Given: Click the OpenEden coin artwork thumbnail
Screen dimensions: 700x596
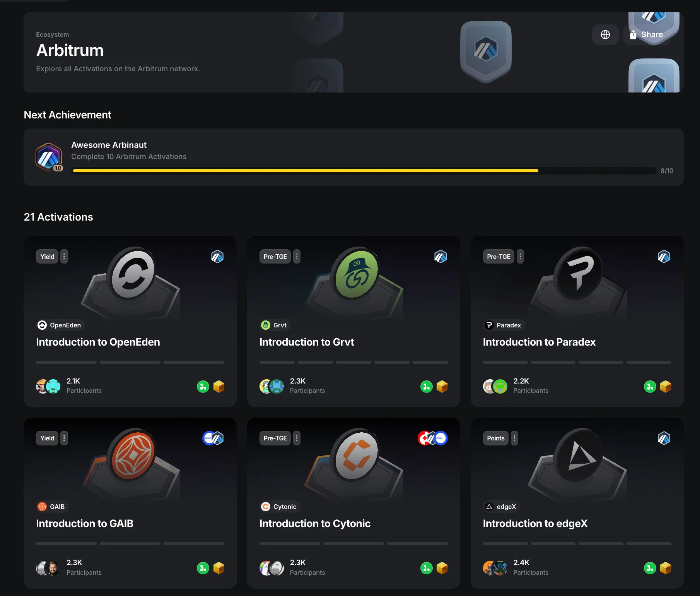Looking at the screenshot, I should [x=131, y=274].
